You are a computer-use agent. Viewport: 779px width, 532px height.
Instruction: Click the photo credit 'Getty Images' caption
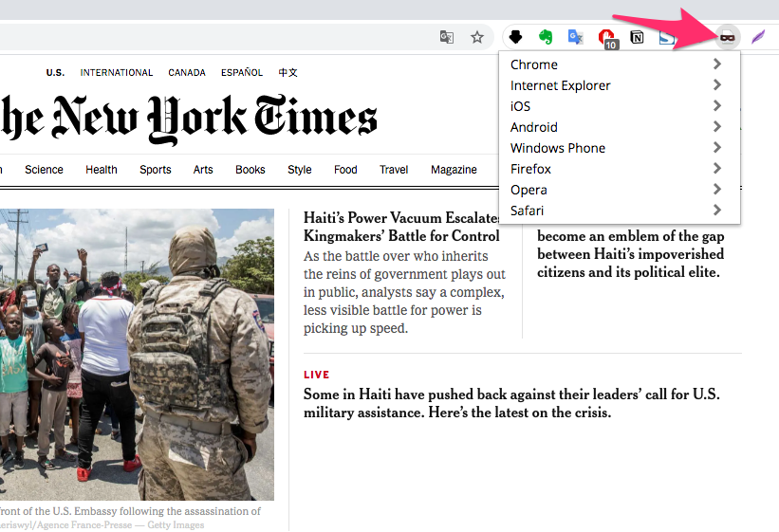pos(176,525)
